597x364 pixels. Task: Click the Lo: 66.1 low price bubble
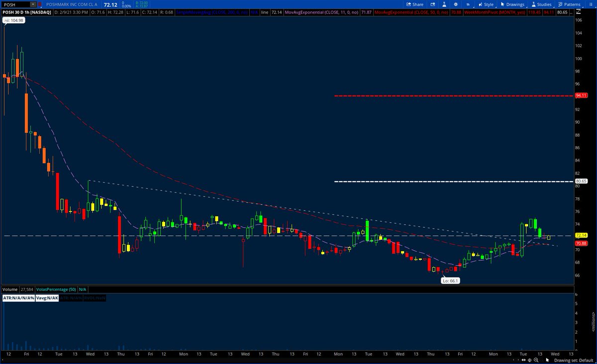click(x=450, y=281)
